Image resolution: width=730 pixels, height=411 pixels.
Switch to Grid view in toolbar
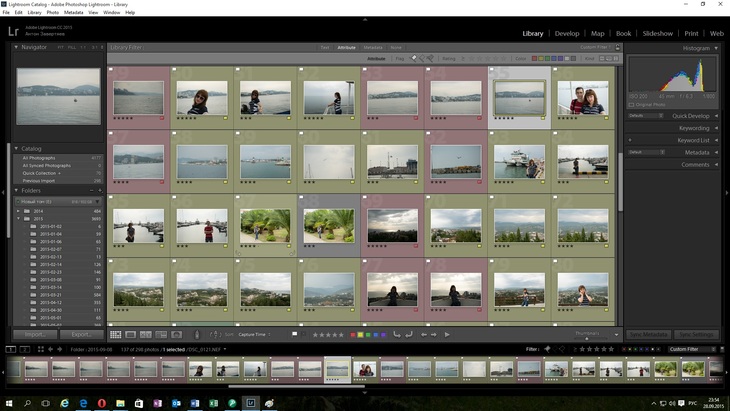(x=115, y=335)
